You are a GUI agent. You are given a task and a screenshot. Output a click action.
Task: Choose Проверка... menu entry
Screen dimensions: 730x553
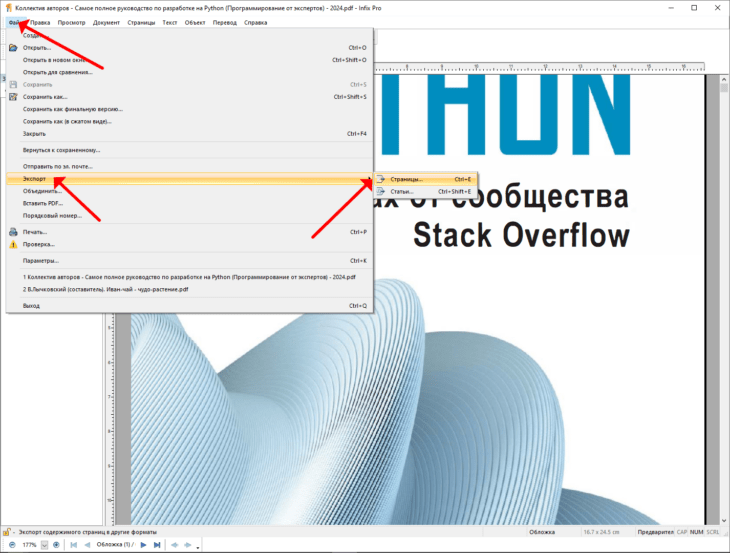click(x=189, y=244)
